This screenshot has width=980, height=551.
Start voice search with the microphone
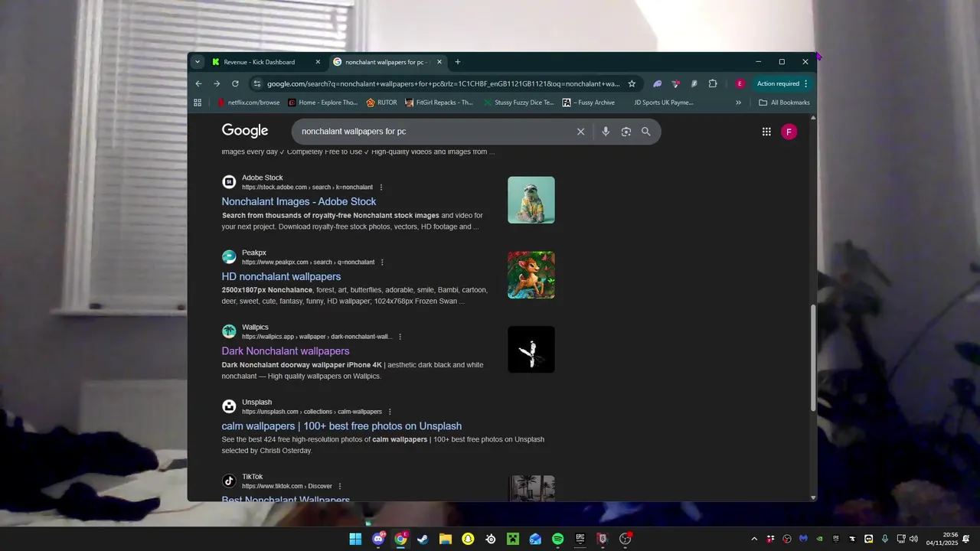click(x=606, y=132)
